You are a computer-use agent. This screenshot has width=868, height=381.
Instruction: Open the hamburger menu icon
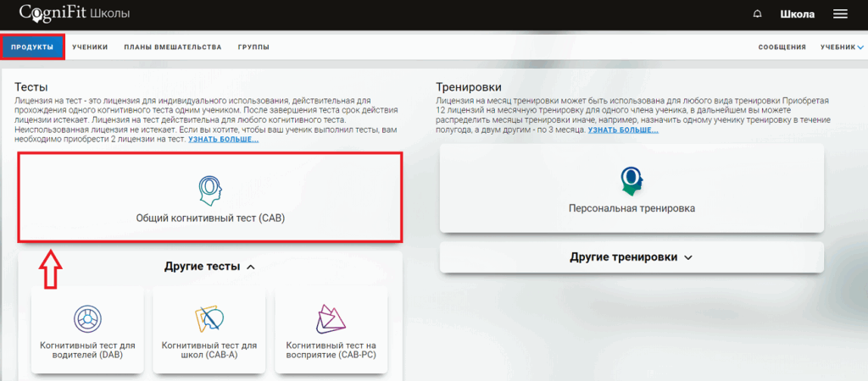point(840,14)
